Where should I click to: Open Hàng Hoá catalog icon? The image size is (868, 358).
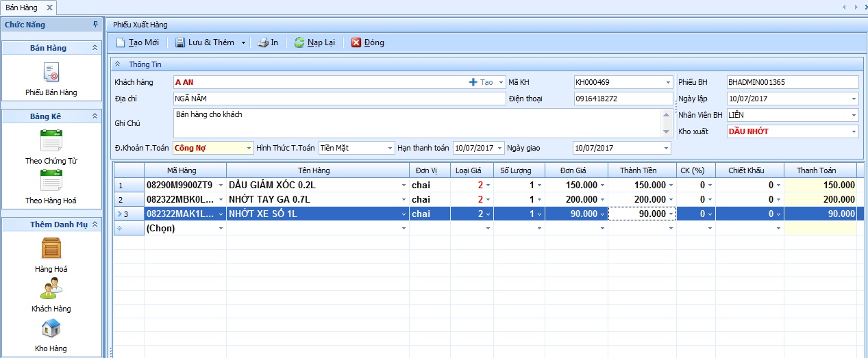pos(51,248)
